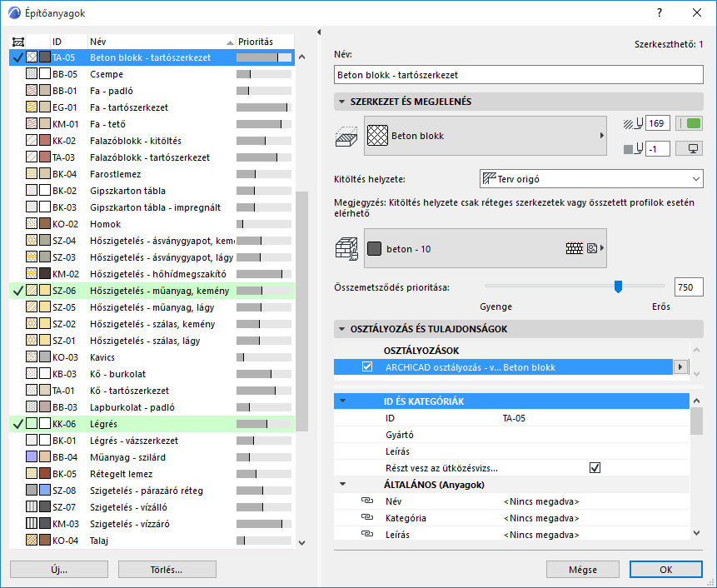Click the cut fill background pen icon near -1
Screen dimensions: 717x588
[634, 148]
